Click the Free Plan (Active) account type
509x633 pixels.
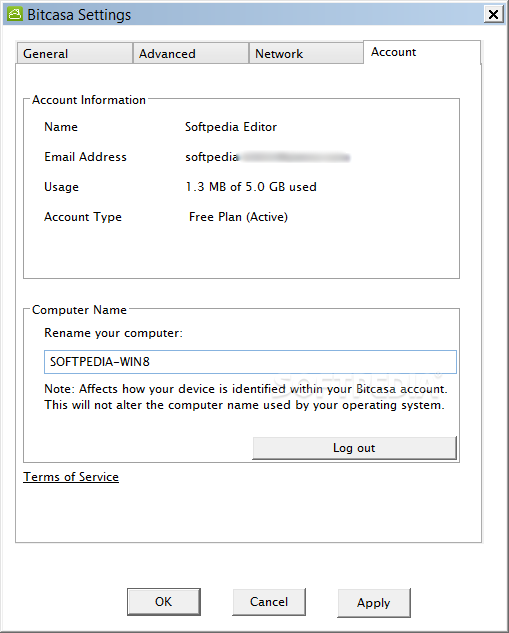tap(238, 217)
